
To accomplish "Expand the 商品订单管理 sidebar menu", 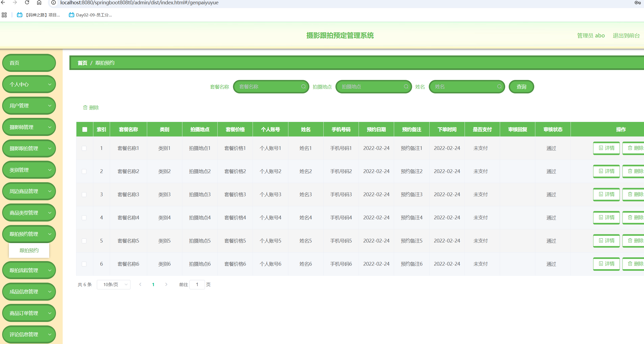I will 29,313.
